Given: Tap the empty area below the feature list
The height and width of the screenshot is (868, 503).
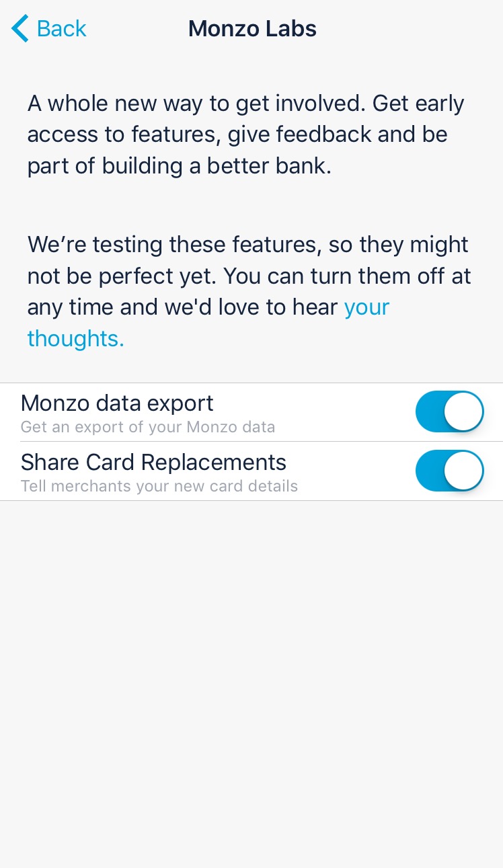Looking at the screenshot, I should (251, 672).
